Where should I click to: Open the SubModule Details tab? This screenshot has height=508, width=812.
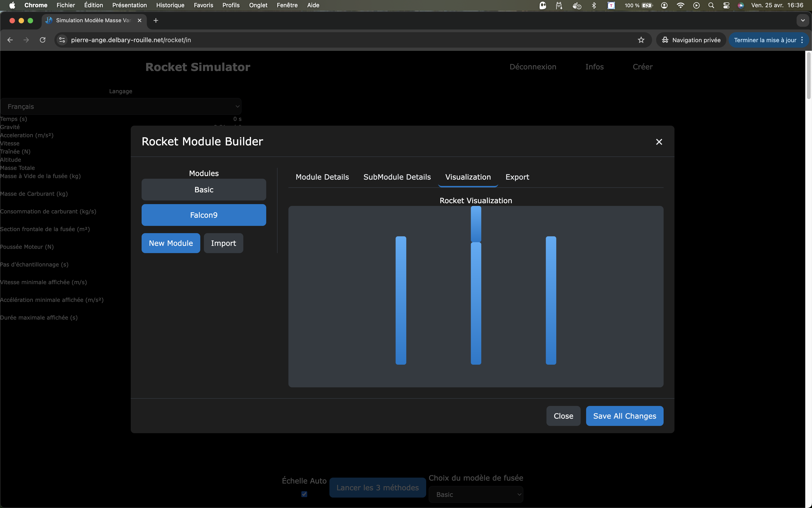397,177
